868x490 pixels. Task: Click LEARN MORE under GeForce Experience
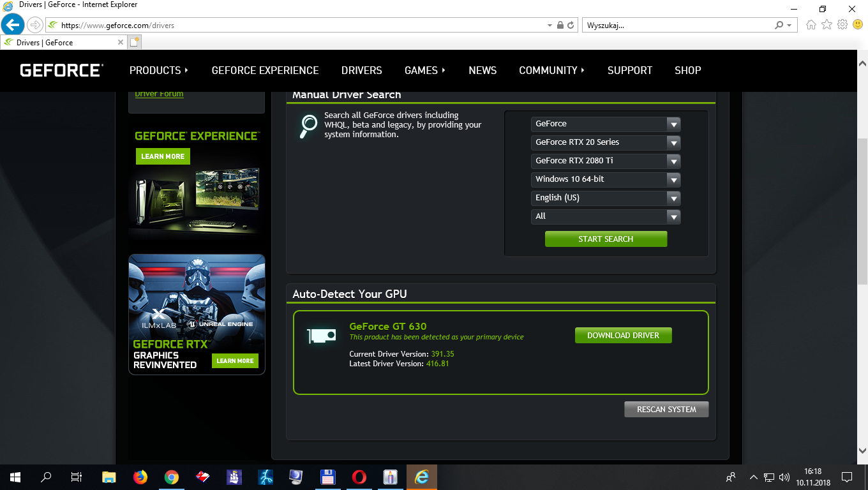pyautogui.click(x=163, y=156)
